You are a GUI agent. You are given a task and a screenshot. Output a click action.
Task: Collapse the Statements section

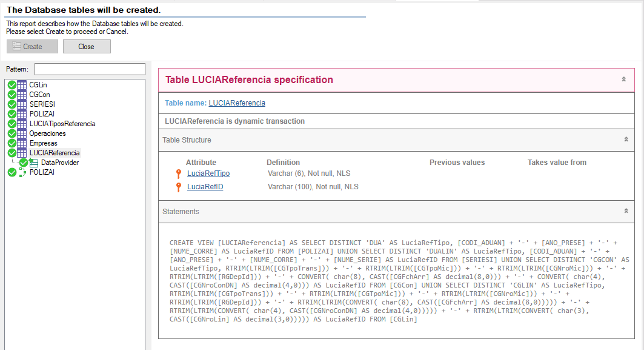coord(626,211)
